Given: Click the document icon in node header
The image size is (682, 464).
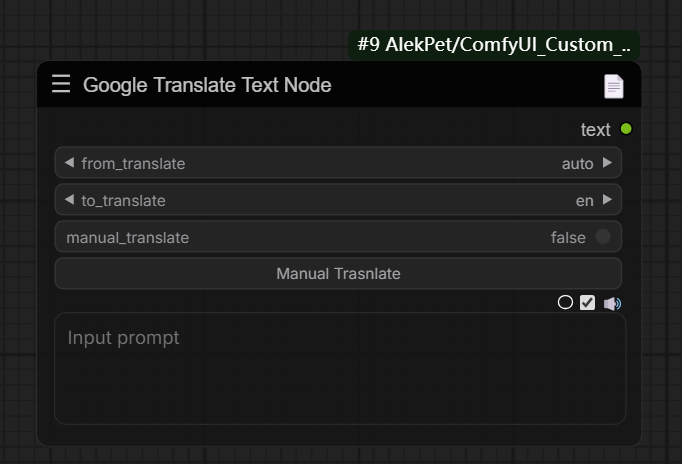Looking at the screenshot, I should (613, 86).
